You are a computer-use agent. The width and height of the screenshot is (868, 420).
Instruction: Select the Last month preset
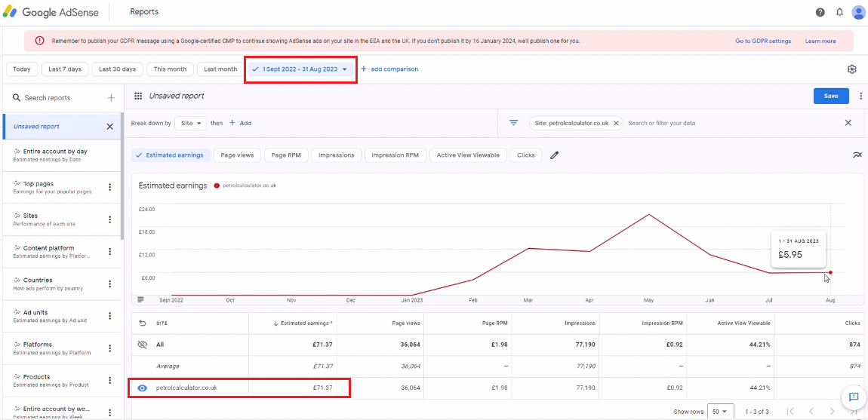point(220,69)
